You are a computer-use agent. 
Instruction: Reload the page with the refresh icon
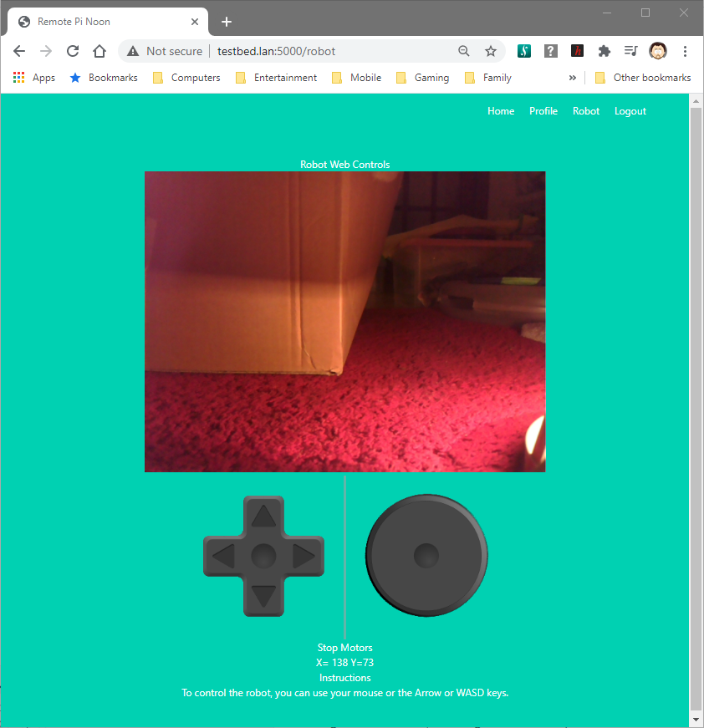pyautogui.click(x=72, y=51)
